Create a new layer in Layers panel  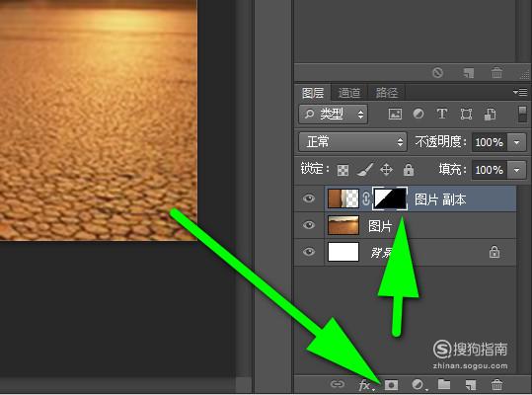471,385
